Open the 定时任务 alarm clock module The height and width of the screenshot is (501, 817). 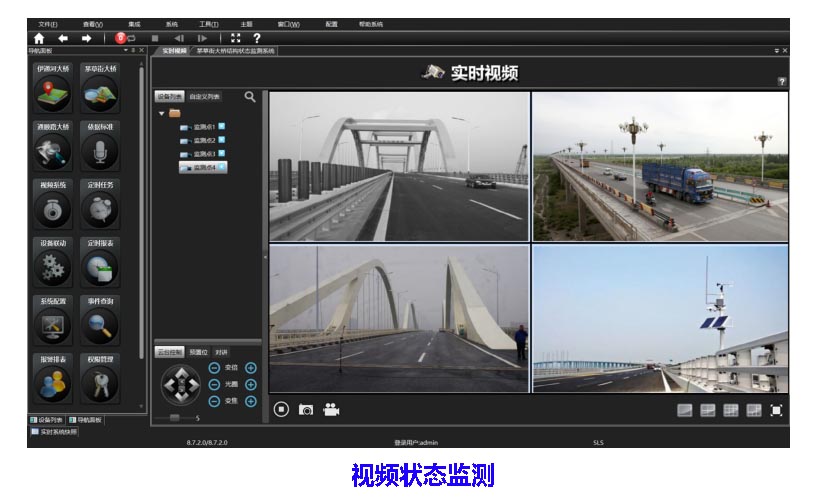[x=100, y=208]
